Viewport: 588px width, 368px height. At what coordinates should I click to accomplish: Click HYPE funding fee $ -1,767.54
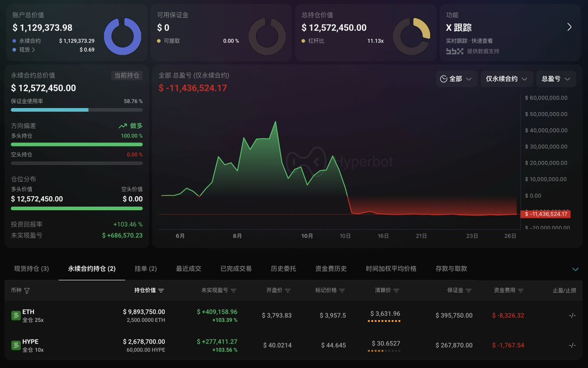pyautogui.click(x=508, y=345)
